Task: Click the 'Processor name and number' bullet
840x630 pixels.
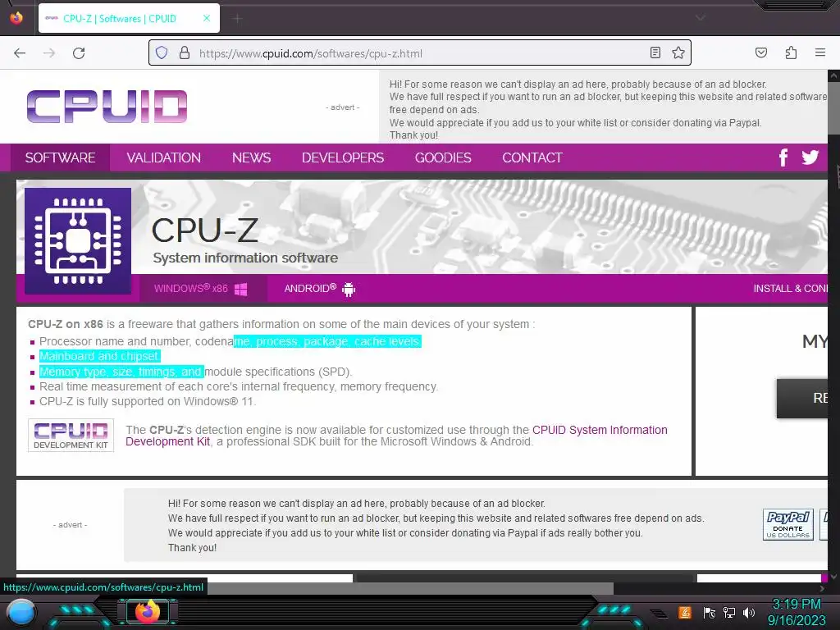Action: click(x=231, y=341)
